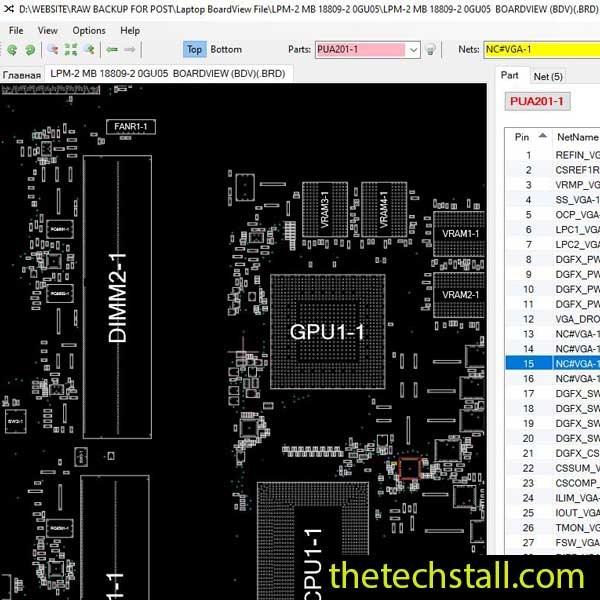Select the LPM-2 MB 18809-2 BOARDVIEW document tab

(168, 73)
